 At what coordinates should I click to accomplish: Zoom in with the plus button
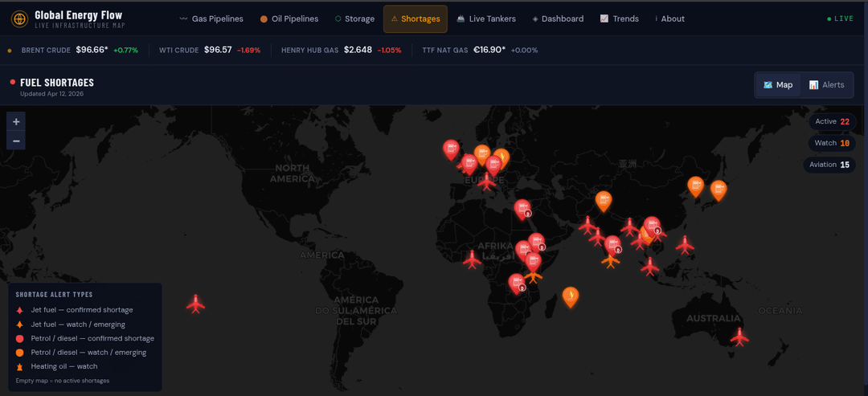16,121
